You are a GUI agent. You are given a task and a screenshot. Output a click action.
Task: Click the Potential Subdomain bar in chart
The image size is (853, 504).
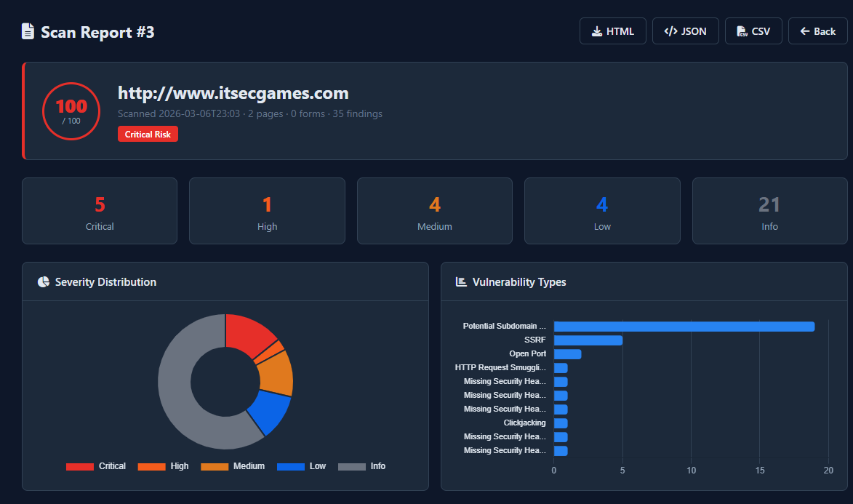click(684, 327)
